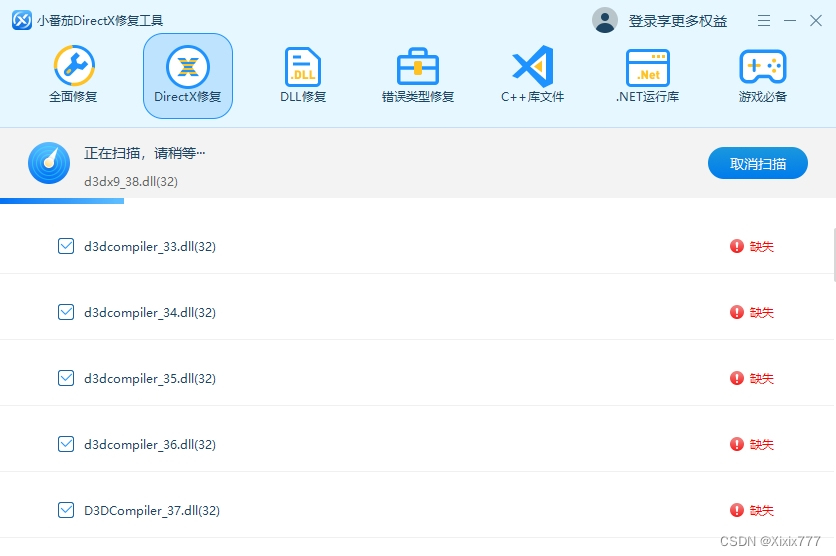Viewport: 836px width, 556px height.
Task: Select the d3dcompiler_36.dll(32) file name
Action: pyautogui.click(x=150, y=445)
